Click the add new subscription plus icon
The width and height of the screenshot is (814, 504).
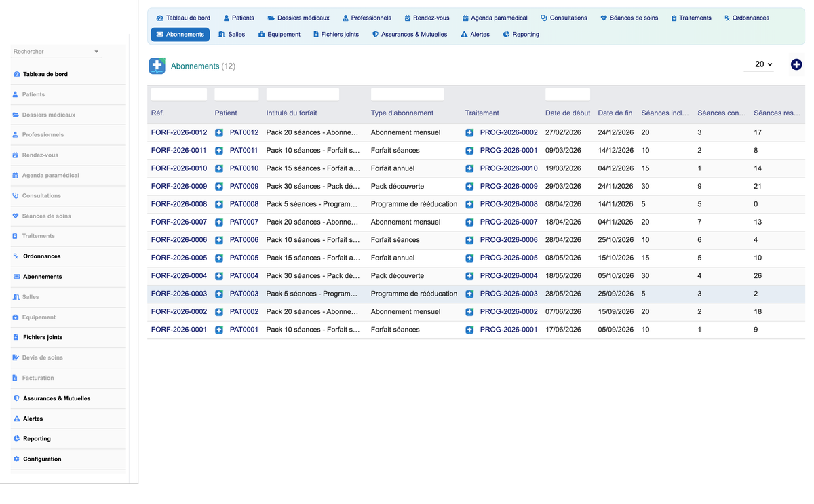pos(796,64)
